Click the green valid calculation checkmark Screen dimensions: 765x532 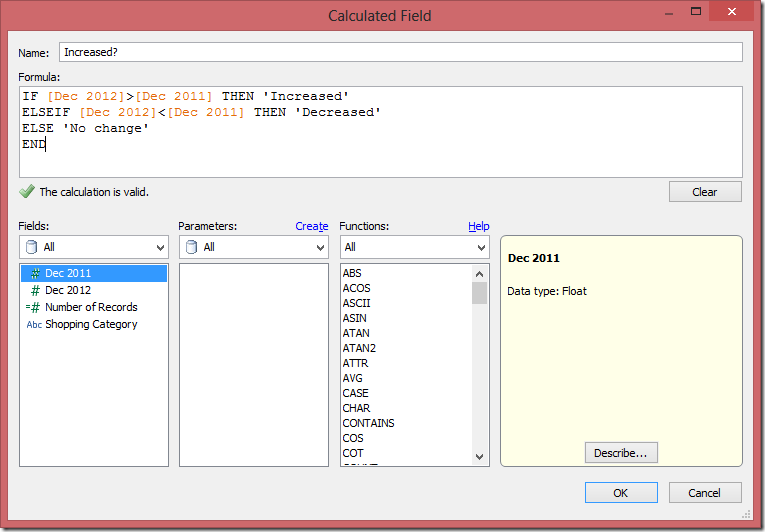click(x=27, y=191)
